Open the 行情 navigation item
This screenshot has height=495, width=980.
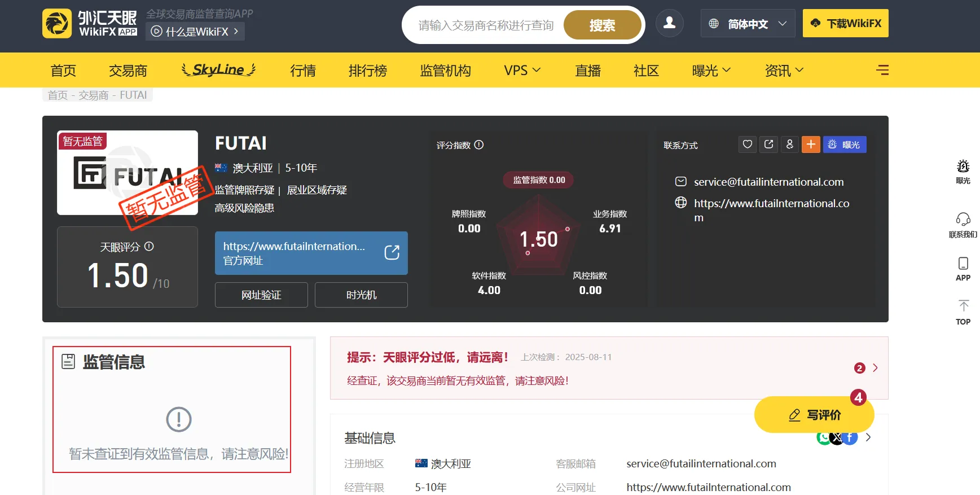coord(303,70)
